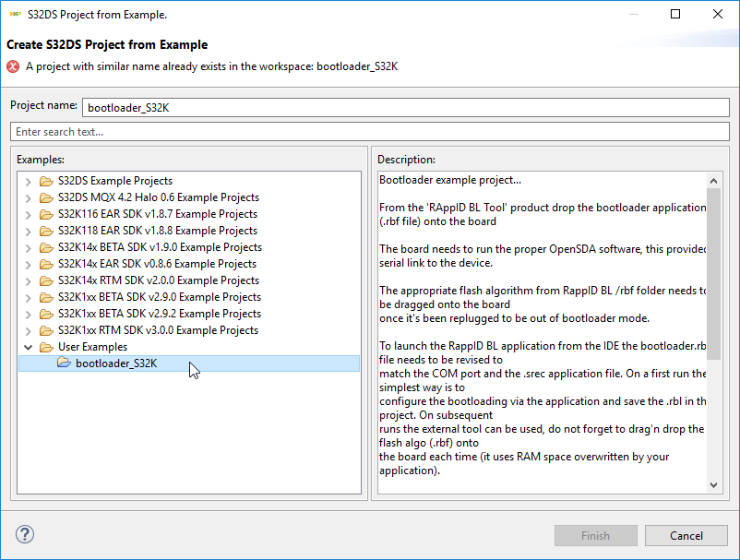Screen dimensions: 740x560
Task: Click the folder icon for S32DS Example Projects
Action: 46,181
